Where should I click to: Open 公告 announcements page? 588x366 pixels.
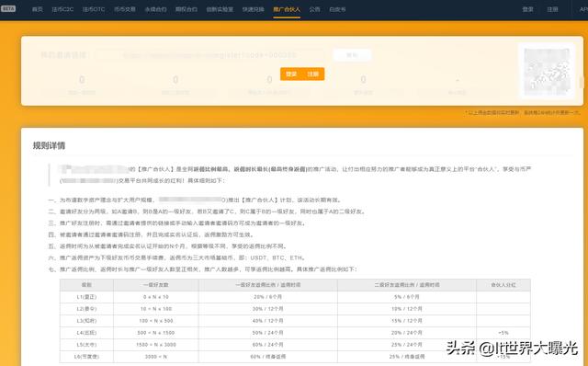coord(314,9)
